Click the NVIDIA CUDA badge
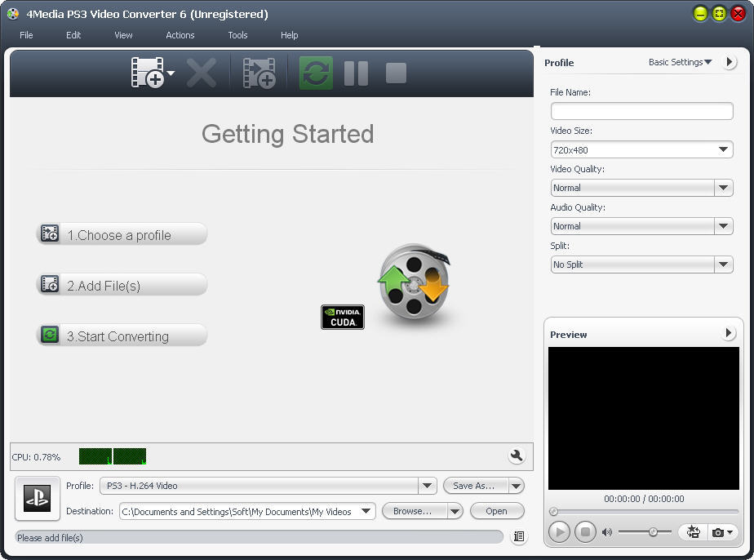This screenshot has width=754, height=560. click(343, 317)
